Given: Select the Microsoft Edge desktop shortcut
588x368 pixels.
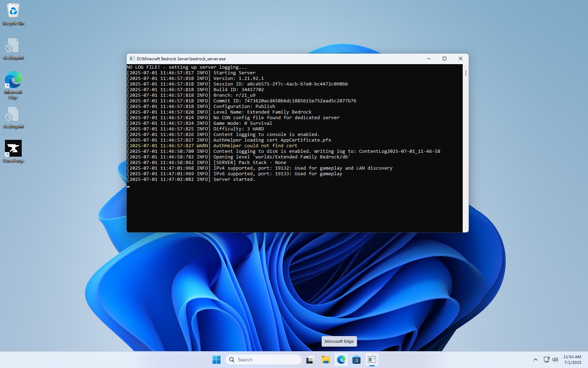Looking at the screenshot, I should [x=13, y=85].
